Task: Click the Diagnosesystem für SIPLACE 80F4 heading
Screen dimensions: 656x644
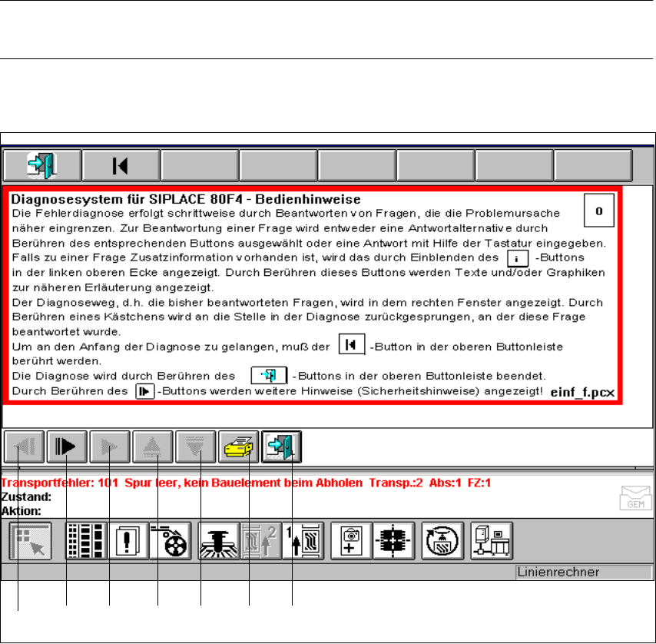Action: [186, 199]
